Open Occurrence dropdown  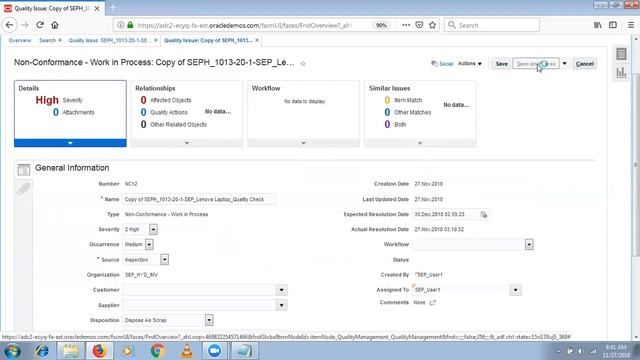coord(149,244)
